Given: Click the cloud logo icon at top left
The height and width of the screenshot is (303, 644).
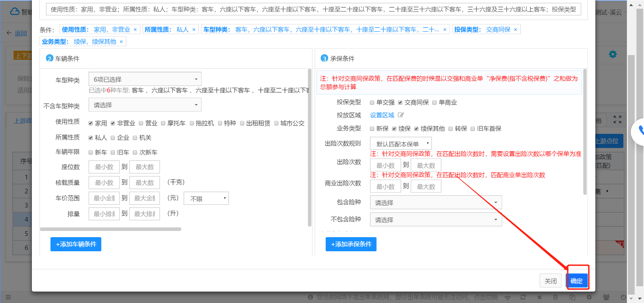Looking at the screenshot, I should tap(15, 12).
